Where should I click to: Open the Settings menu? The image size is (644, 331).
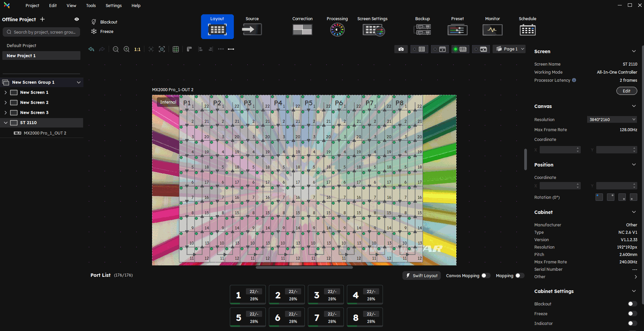coord(113,5)
